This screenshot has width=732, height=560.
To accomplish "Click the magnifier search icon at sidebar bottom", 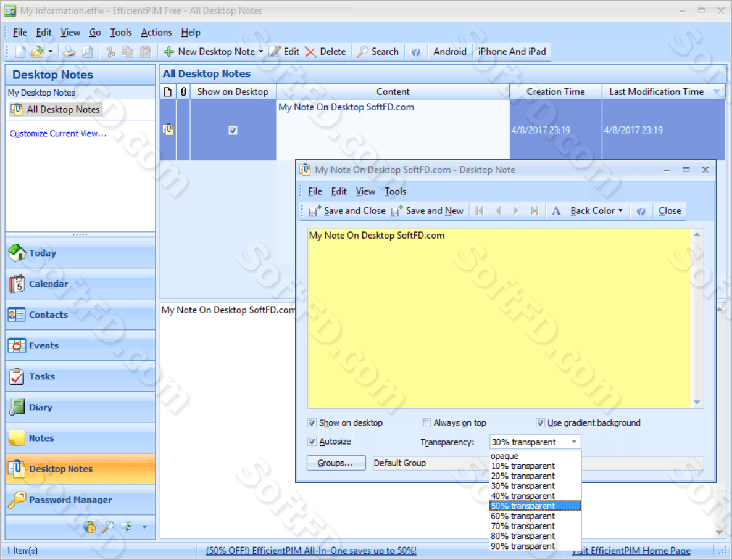I will tap(108, 527).
